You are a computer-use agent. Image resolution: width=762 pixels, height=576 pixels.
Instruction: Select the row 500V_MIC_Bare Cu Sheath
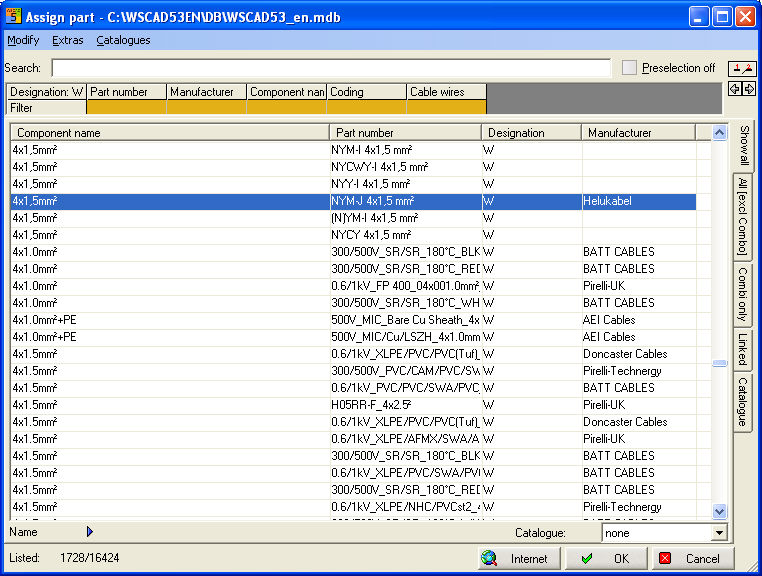click(x=353, y=320)
